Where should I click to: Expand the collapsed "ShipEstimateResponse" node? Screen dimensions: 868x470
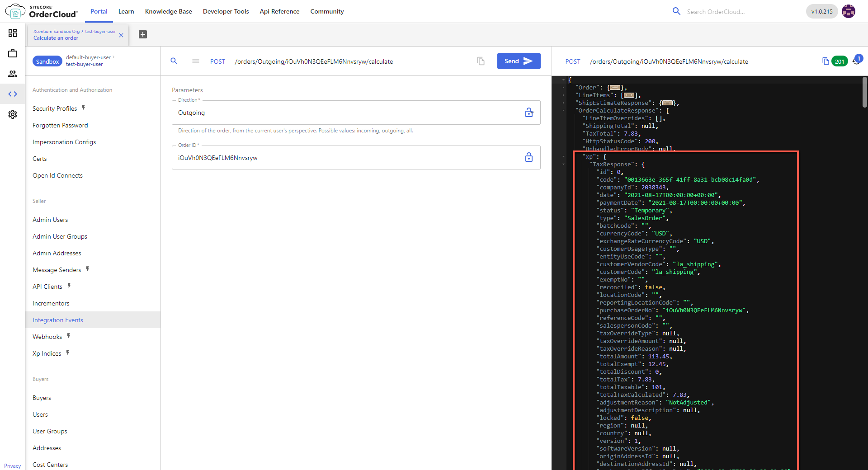pos(564,103)
